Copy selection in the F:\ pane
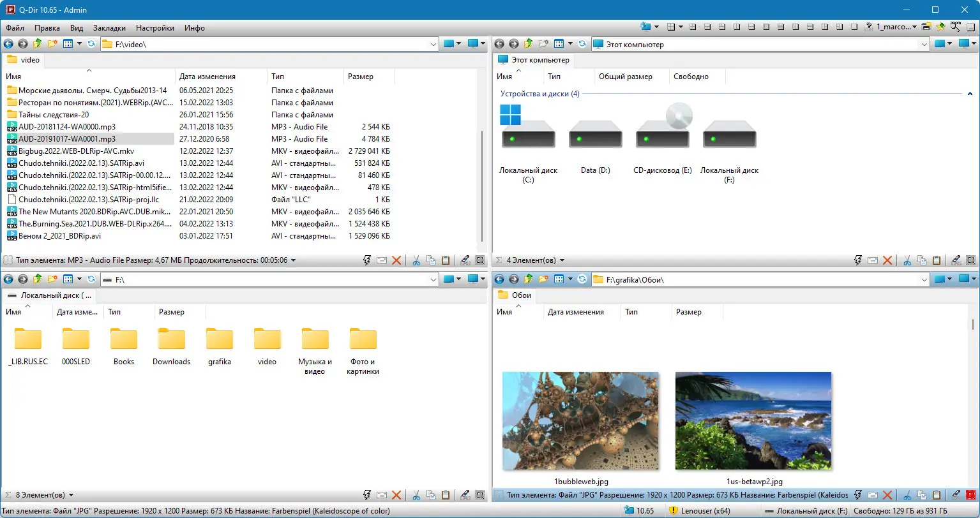 (x=431, y=495)
